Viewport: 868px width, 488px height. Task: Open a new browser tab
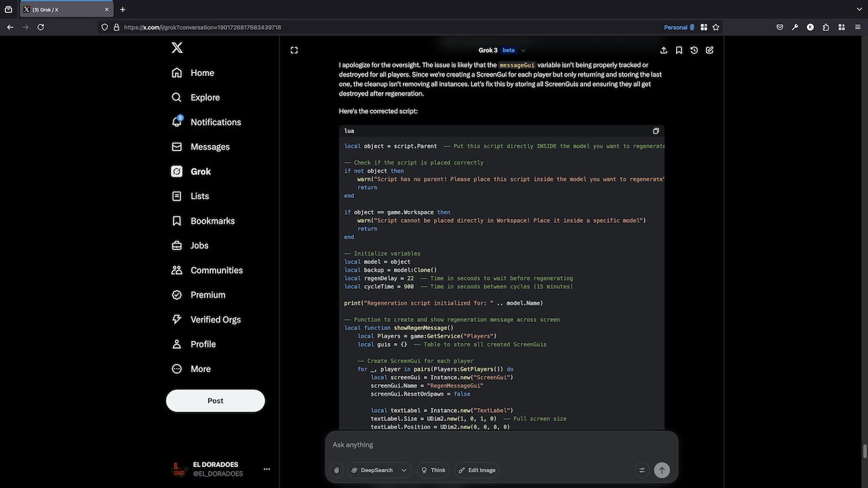pos(123,9)
